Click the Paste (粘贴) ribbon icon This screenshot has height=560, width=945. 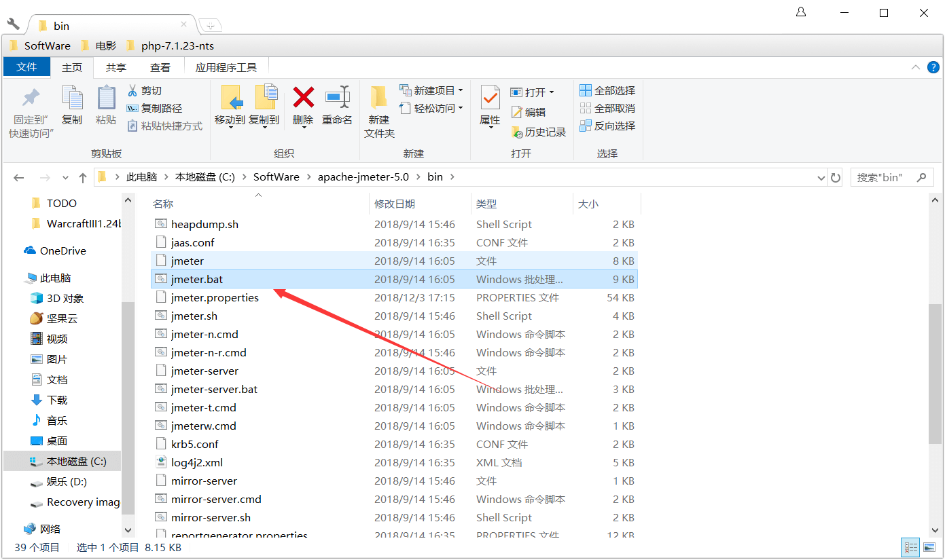click(x=106, y=98)
